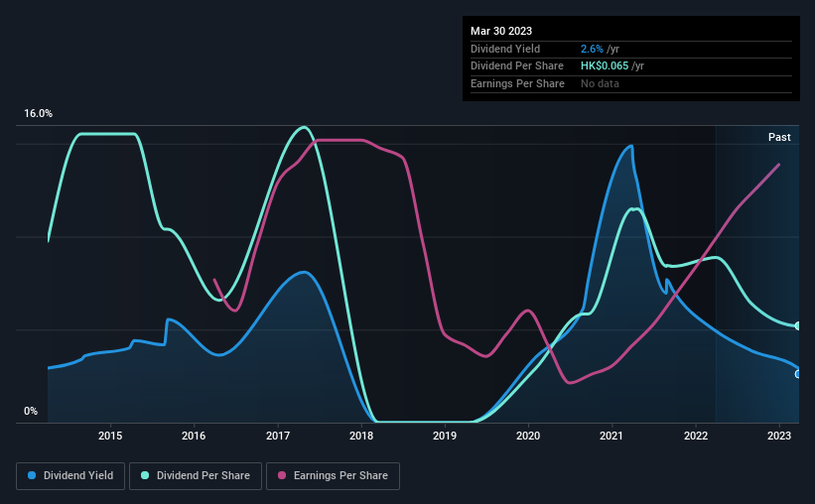Viewport: 815px width, 504px height.
Task: Click the pink Earnings Per Share legend dot
Action: point(282,475)
